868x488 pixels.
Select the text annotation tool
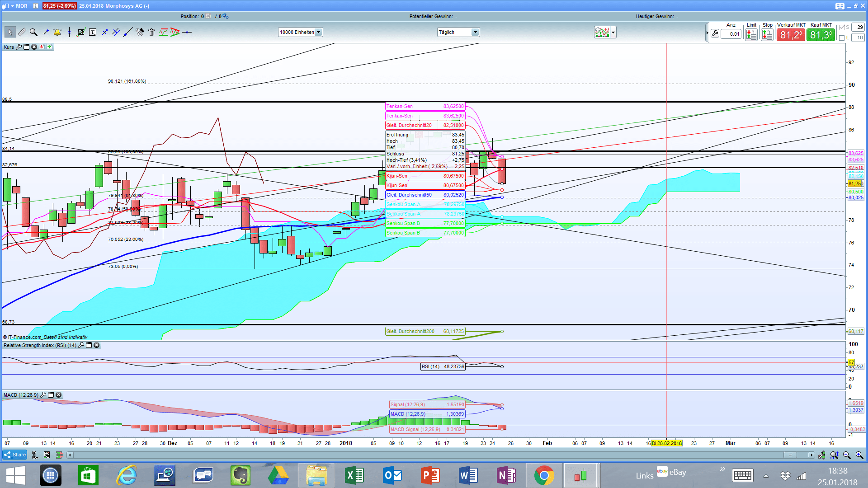[x=93, y=32]
